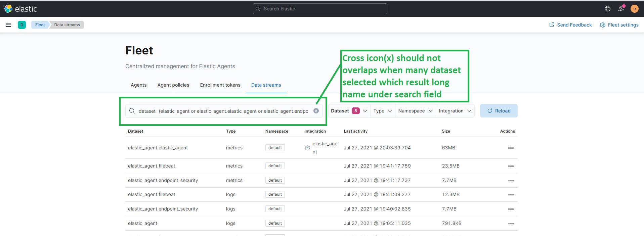Click the 12.3MB size value
Screen dimensions: 644x236
pyautogui.click(x=451, y=194)
